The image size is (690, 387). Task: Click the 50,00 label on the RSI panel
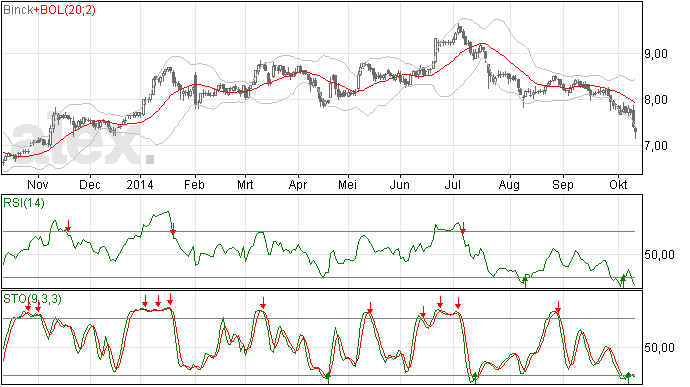click(x=659, y=254)
